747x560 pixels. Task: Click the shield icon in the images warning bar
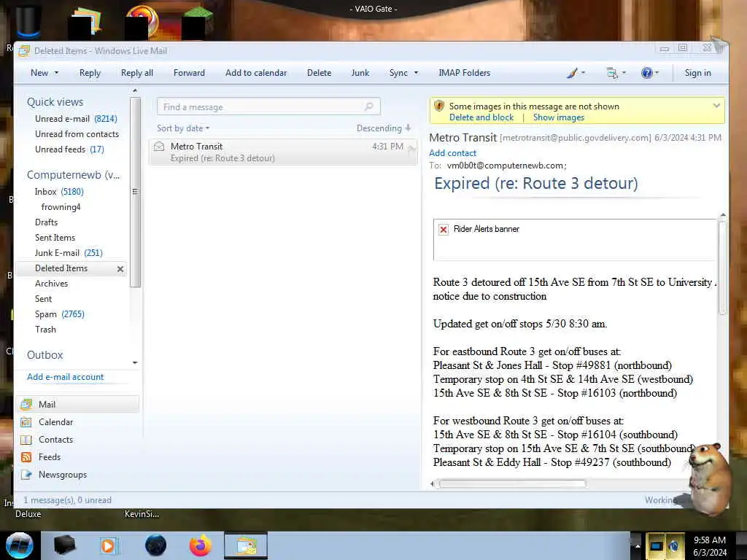pos(439,106)
